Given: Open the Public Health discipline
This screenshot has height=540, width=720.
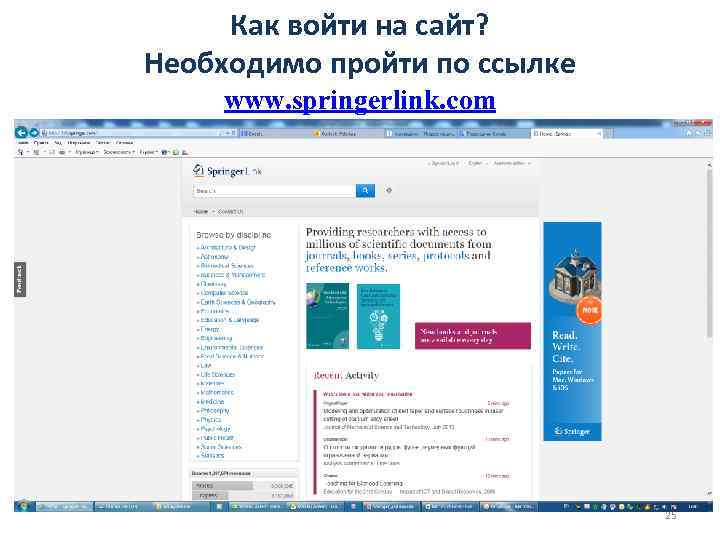Looking at the screenshot, I should [x=217, y=438].
